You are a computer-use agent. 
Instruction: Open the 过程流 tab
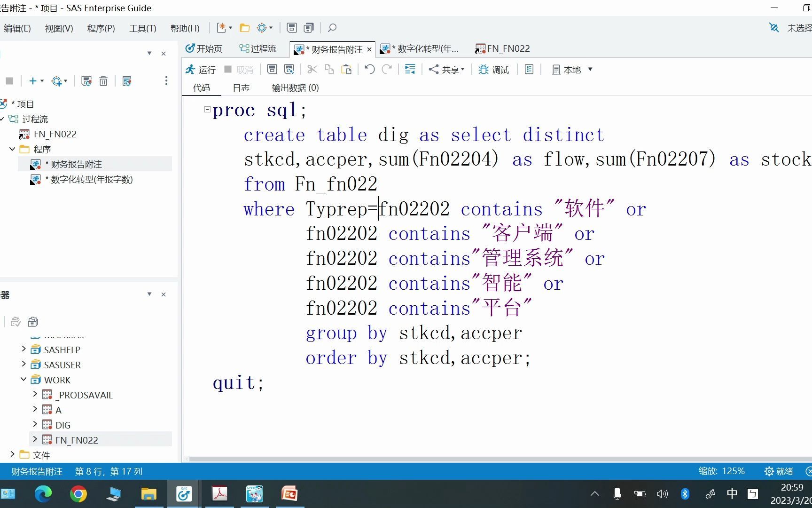[x=258, y=48]
